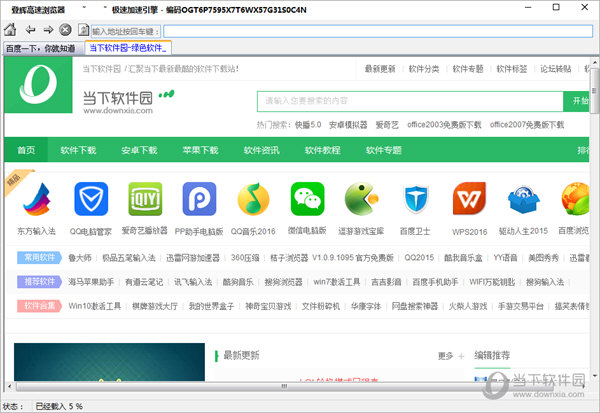Open the 驱动人生2015 icon
The width and height of the screenshot is (600, 413).
pos(523,199)
